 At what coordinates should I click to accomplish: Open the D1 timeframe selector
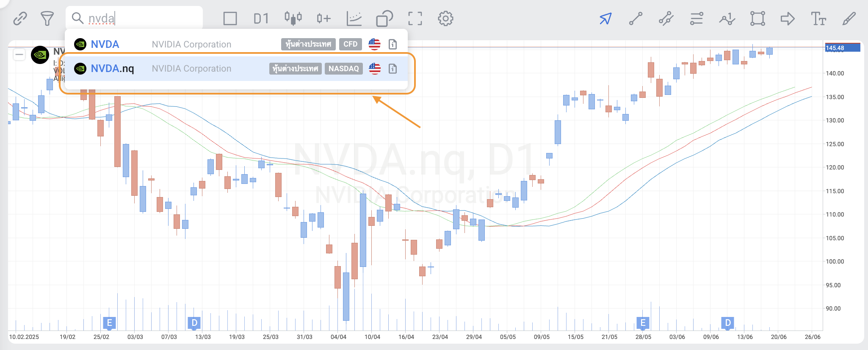coord(261,19)
